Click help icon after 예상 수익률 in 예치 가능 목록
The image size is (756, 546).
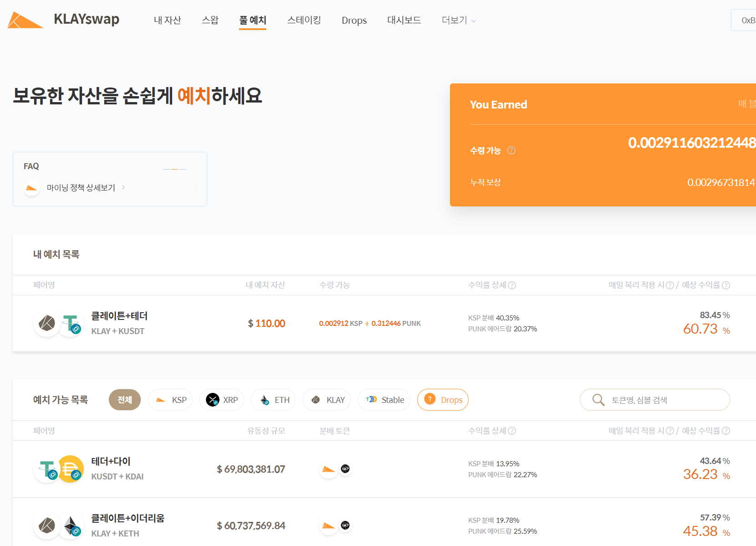click(x=726, y=431)
